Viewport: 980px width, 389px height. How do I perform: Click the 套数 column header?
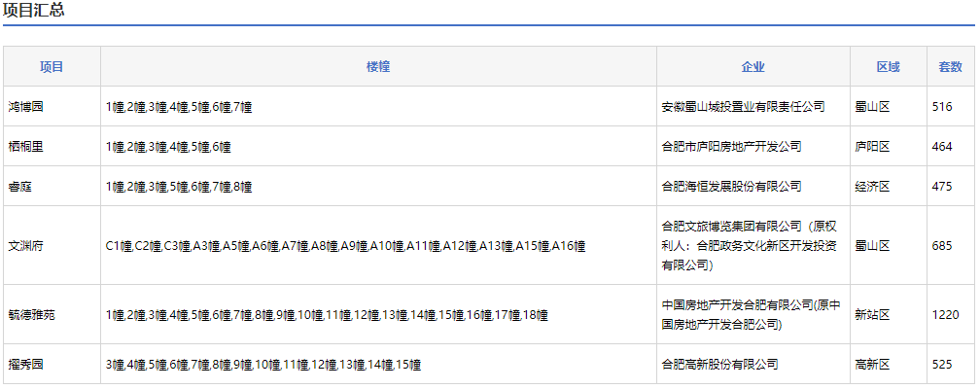point(950,67)
